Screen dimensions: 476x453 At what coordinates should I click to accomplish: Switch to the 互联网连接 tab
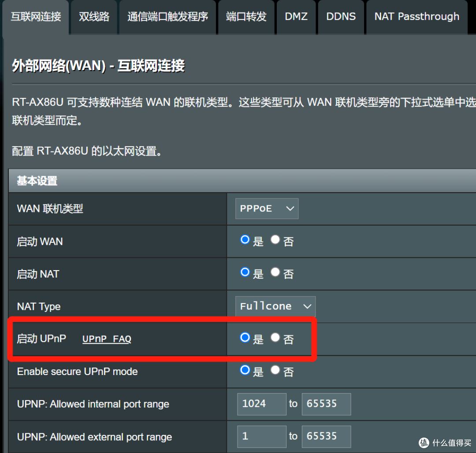[35, 17]
